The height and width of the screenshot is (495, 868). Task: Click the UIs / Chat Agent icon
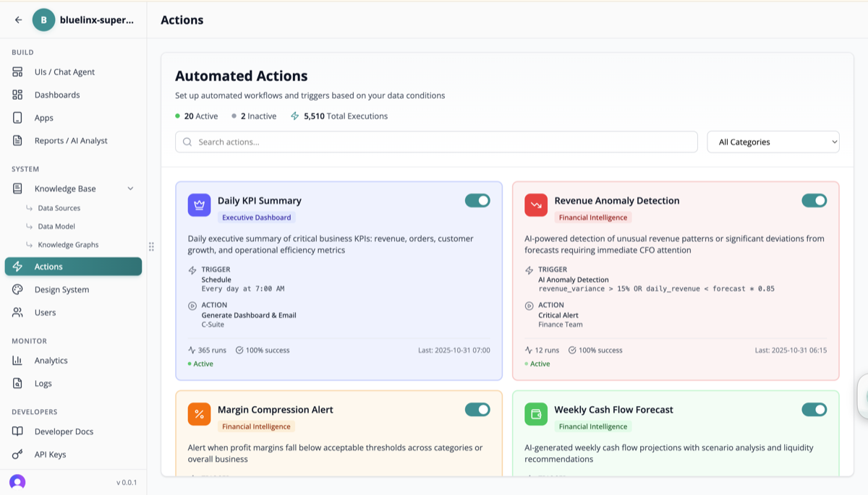[x=17, y=72]
